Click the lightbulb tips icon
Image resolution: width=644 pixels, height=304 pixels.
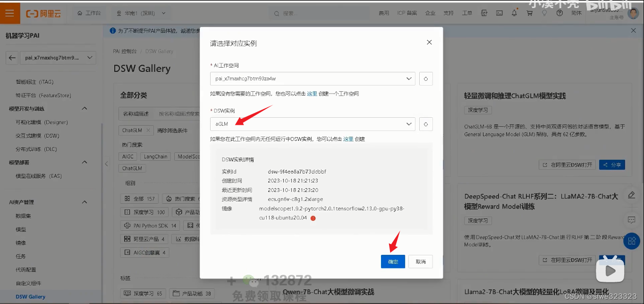[x=544, y=13]
